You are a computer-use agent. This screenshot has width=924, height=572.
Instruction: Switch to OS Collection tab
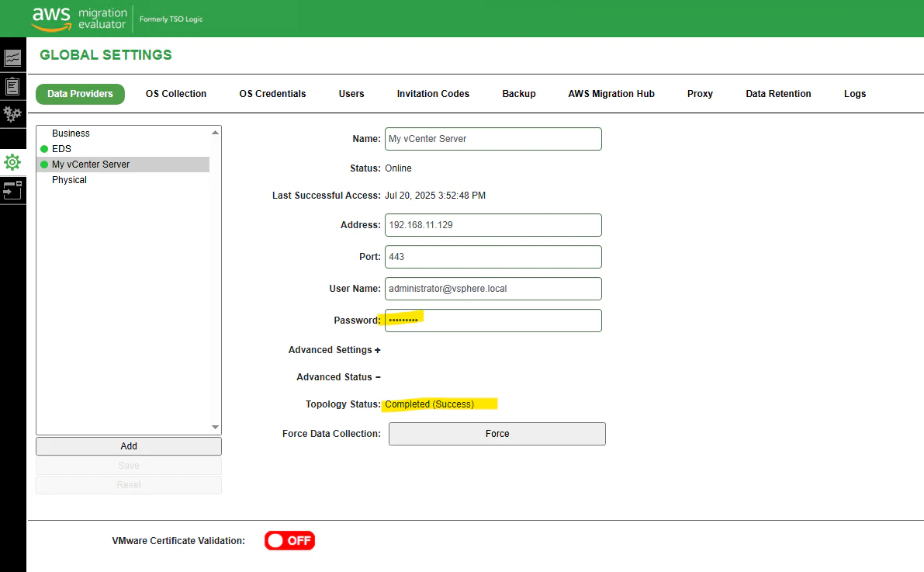(x=176, y=94)
